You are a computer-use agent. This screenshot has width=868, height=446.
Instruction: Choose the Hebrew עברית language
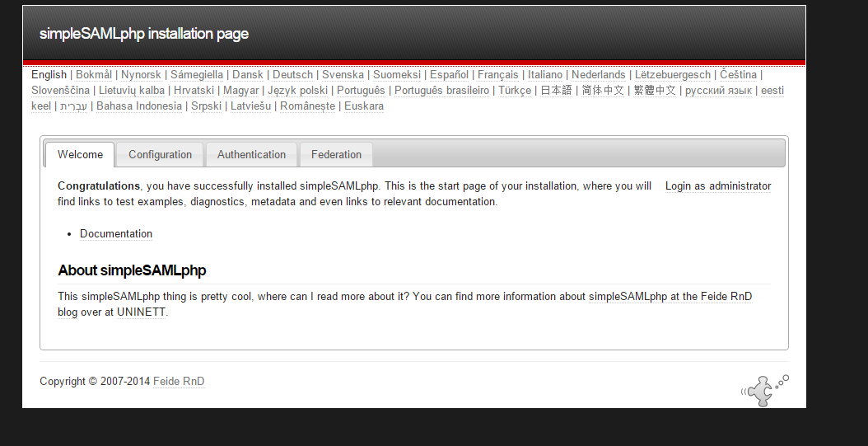pyautogui.click(x=73, y=106)
